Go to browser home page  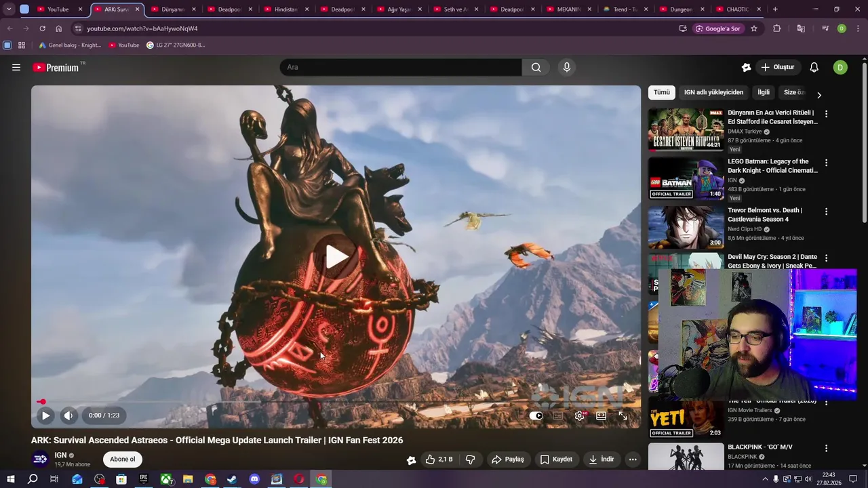pyautogui.click(x=58, y=28)
